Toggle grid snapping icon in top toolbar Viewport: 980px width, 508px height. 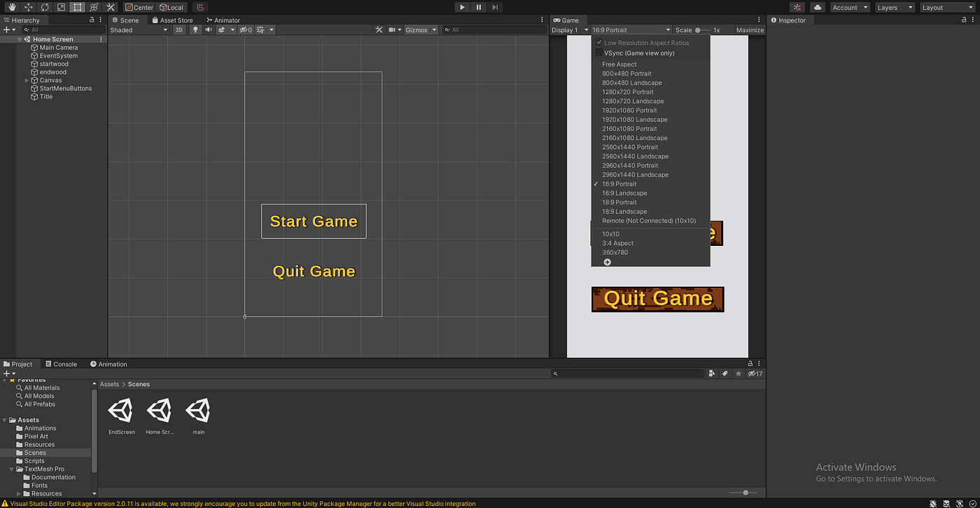tap(199, 7)
